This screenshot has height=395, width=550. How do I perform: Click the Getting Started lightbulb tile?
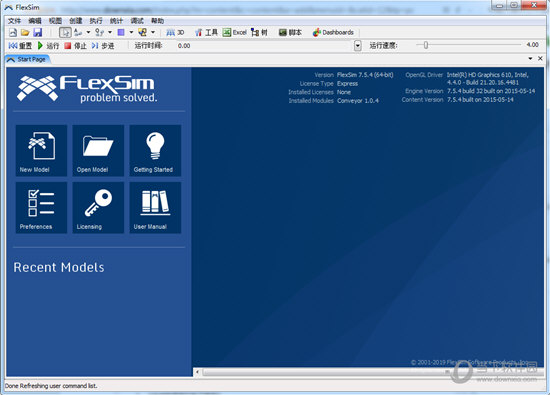(155, 150)
